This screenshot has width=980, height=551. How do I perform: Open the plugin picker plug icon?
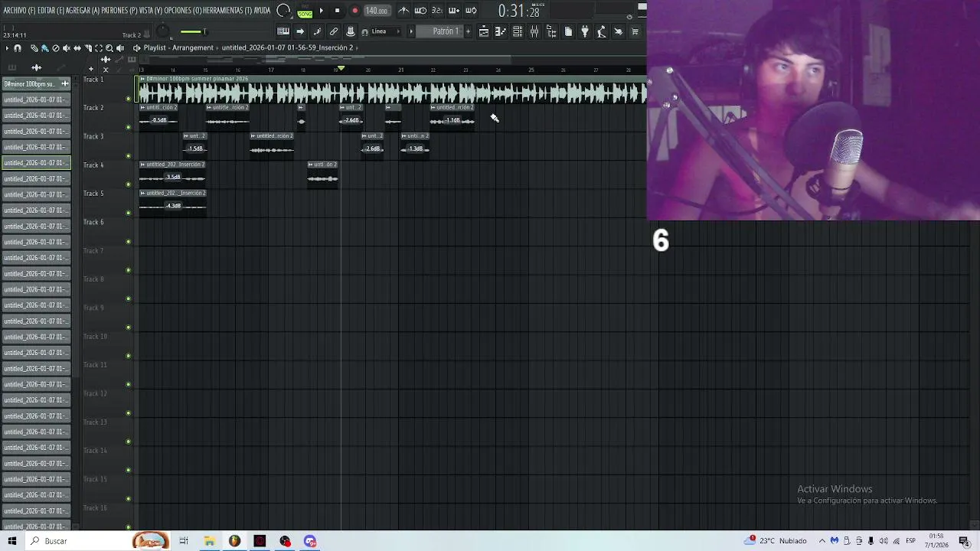pos(585,31)
